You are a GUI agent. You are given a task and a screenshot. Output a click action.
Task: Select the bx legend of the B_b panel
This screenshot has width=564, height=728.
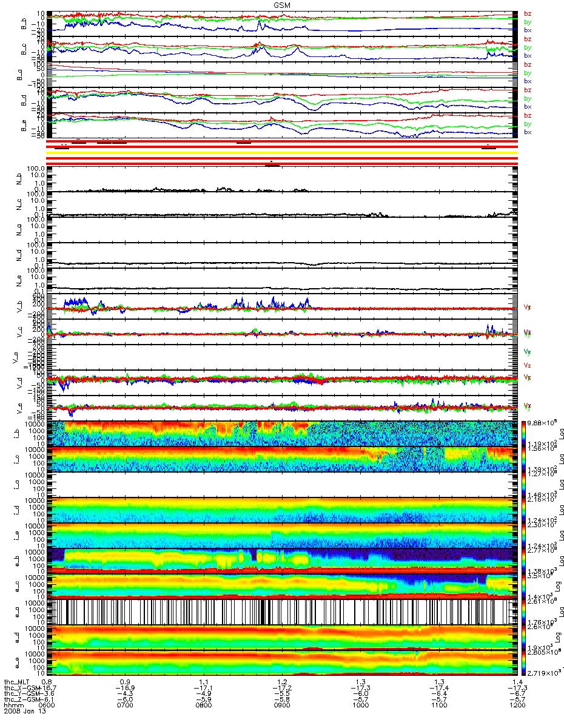[x=528, y=30]
